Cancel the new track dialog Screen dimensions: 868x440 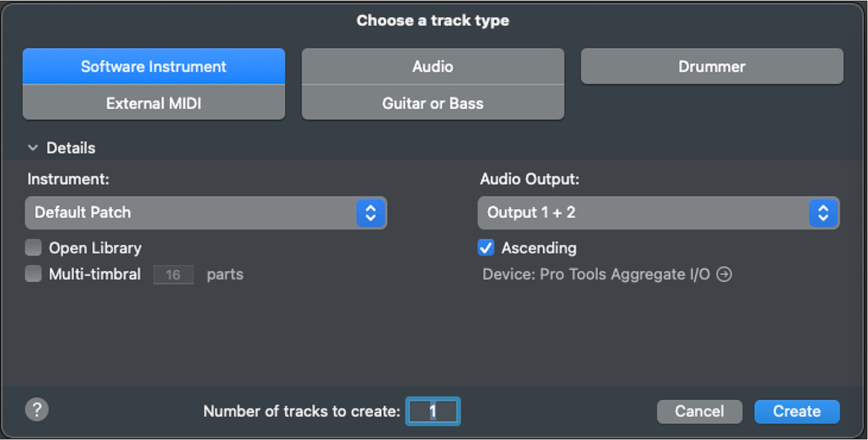[699, 411]
